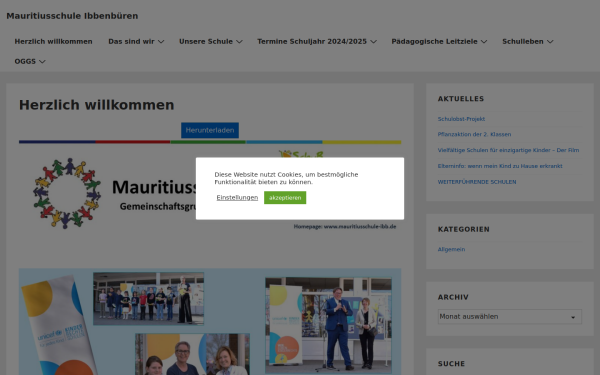Open WEITERFÜHRENDE SCHULEN link
Viewport: 600px width, 375px height.
[x=477, y=182]
